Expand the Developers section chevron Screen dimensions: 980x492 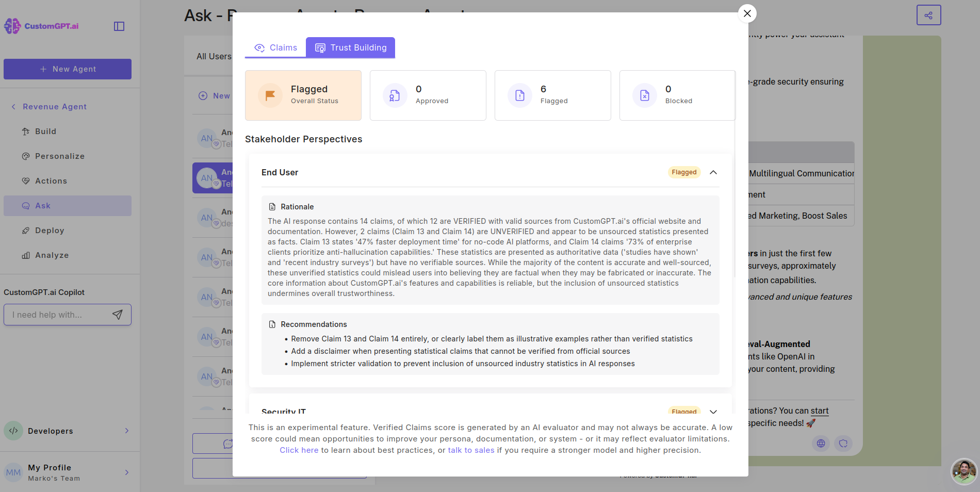click(x=127, y=431)
